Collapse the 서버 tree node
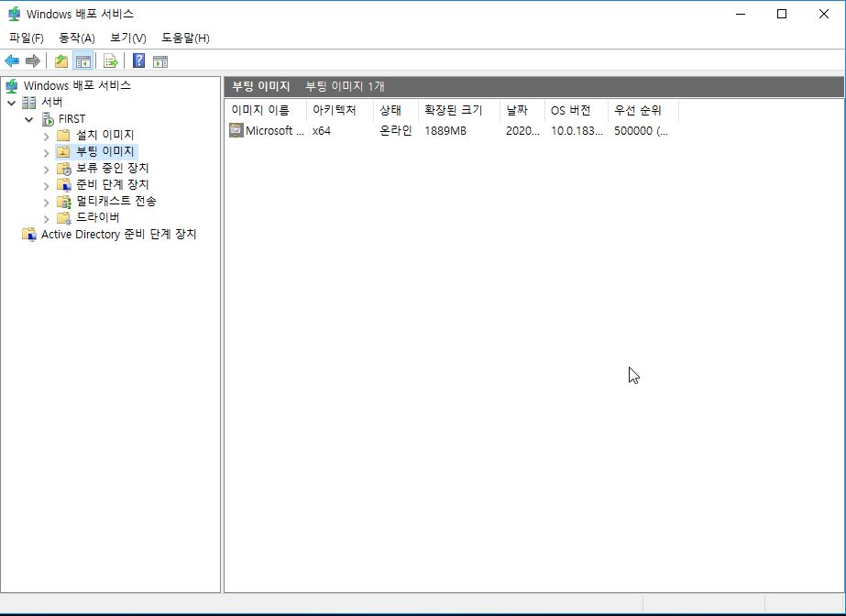Screen dimensions: 846x616 [x=11, y=103]
